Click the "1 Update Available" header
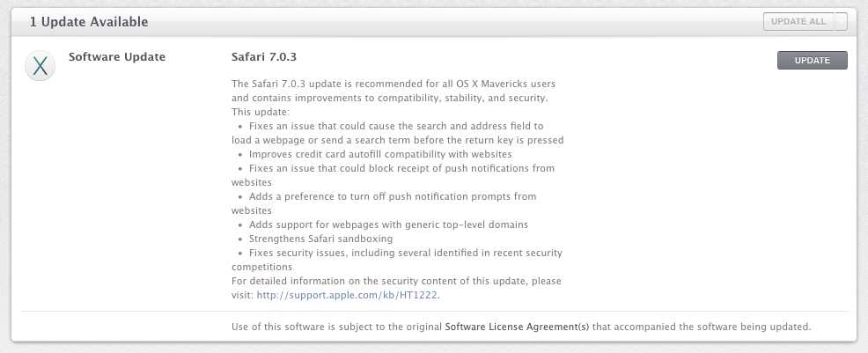This screenshot has height=353, width=868. [89, 21]
